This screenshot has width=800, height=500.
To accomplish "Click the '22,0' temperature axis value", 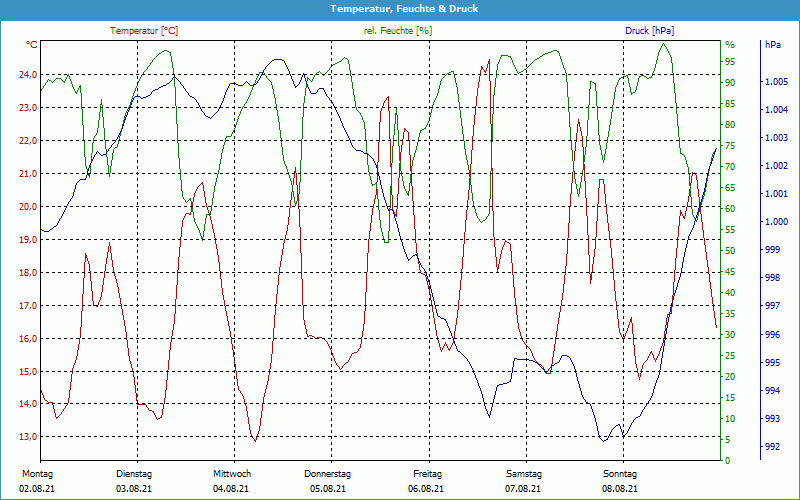I will coord(28,141).
